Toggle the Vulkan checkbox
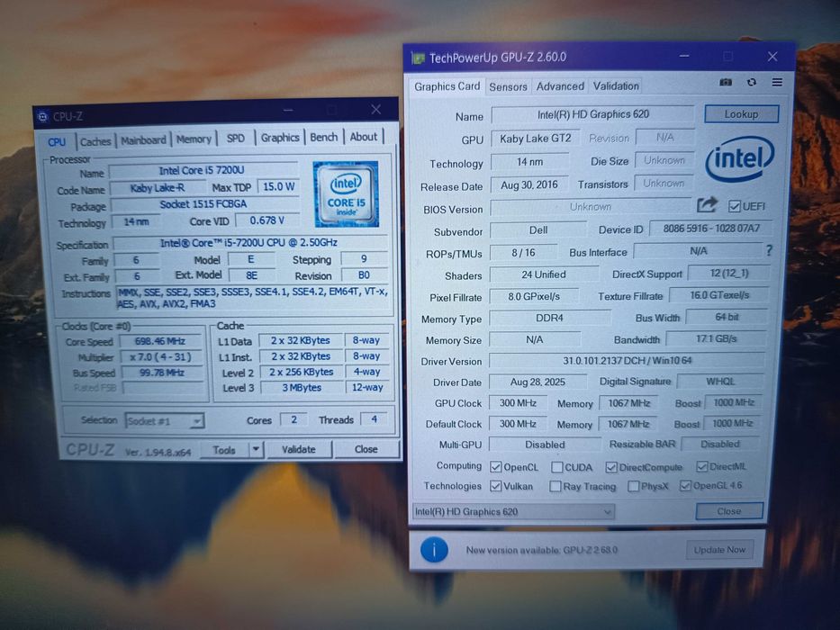 tap(496, 486)
